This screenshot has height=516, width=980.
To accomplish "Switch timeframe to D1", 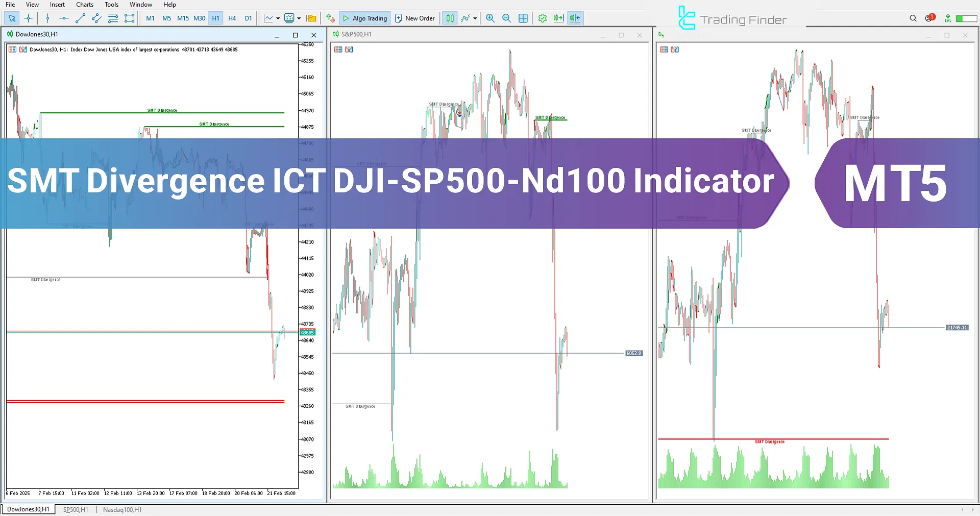I will click(248, 18).
